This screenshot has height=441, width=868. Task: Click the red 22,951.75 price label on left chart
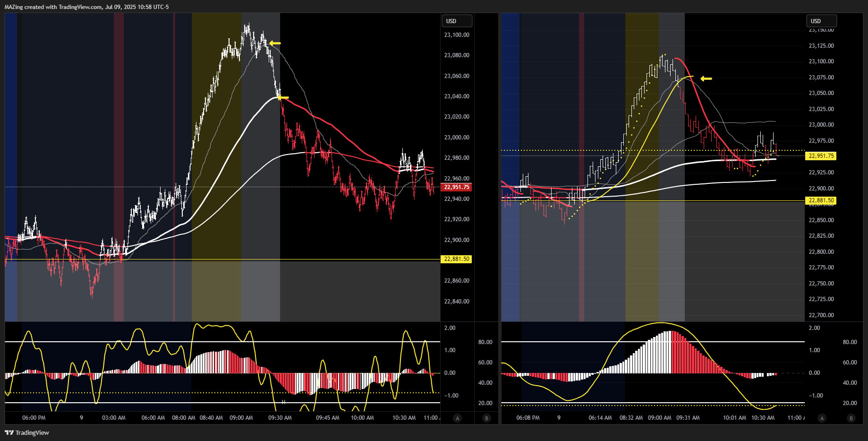[x=456, y=187]
